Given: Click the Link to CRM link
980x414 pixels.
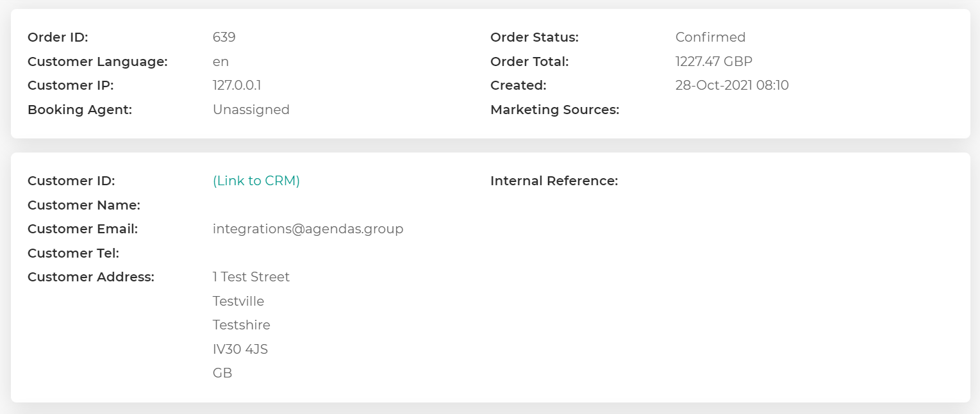Looking at the screenshot, I should (x=256, y=181).
